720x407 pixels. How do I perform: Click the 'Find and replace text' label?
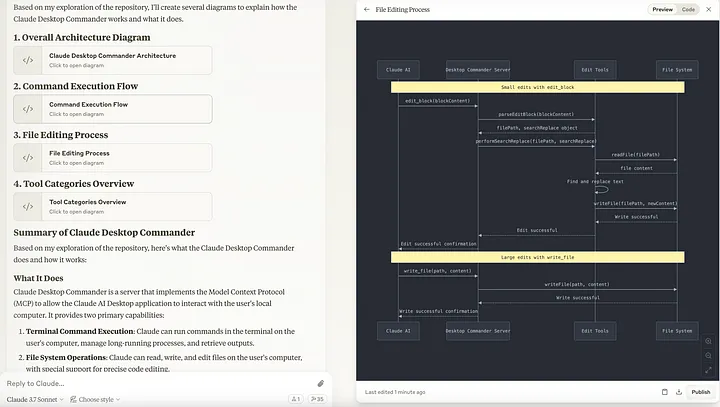coord(595,181)
